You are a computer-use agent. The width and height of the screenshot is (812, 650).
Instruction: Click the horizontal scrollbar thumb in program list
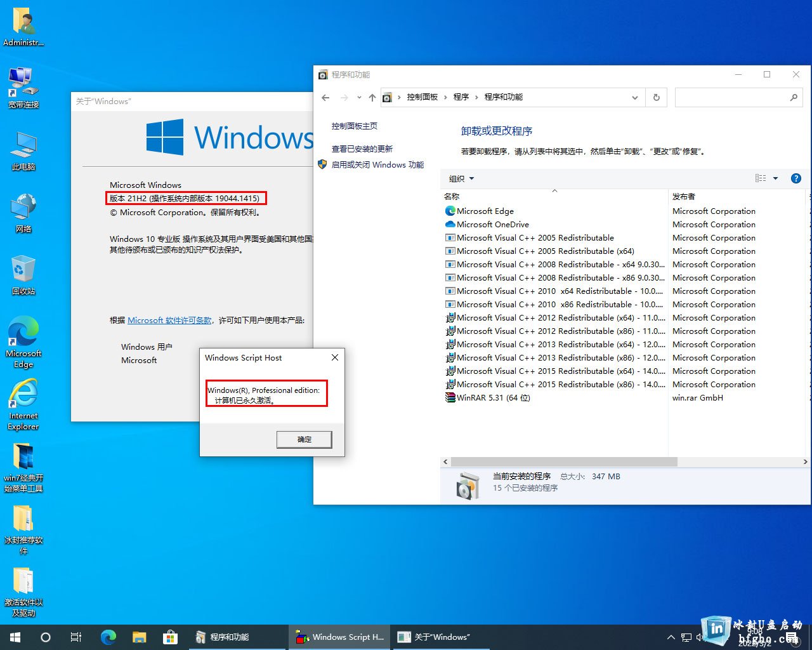[x=564, y=462]
